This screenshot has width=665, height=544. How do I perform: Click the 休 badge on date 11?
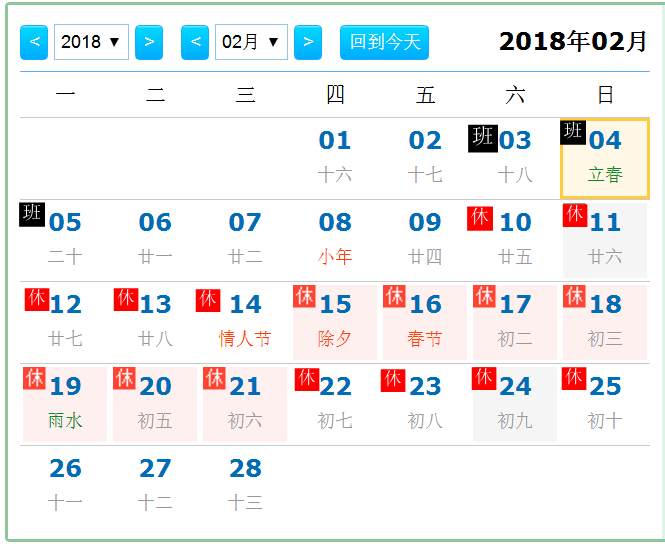[x=575, y=215]
